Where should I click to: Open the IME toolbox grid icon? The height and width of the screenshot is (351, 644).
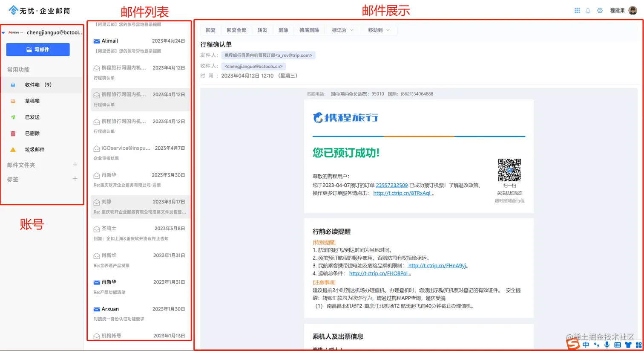tap(638, 345)
